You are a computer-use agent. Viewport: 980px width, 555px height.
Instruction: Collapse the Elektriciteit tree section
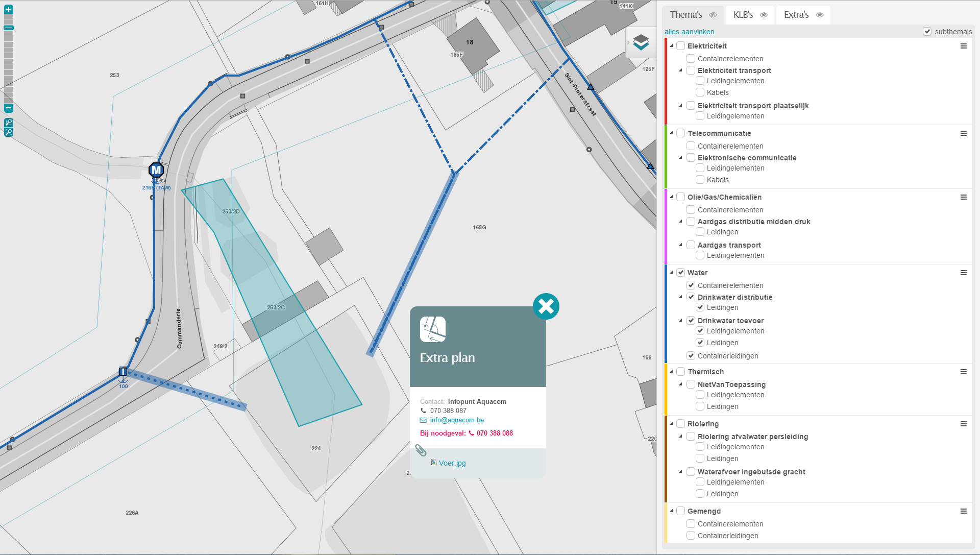point(671,46)
